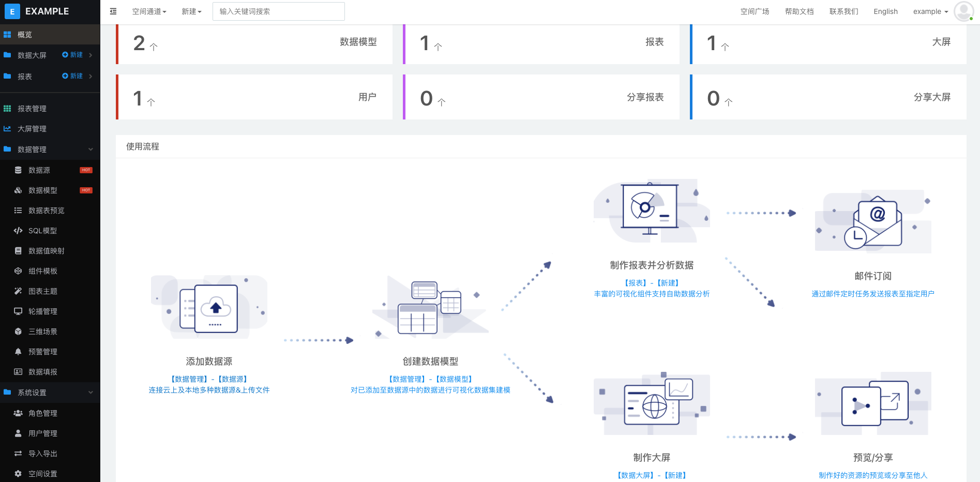Viewport: 980px width, 482px height.
Task: Open 报表管理 in the sidebar
Action: [x=32, y=109]
